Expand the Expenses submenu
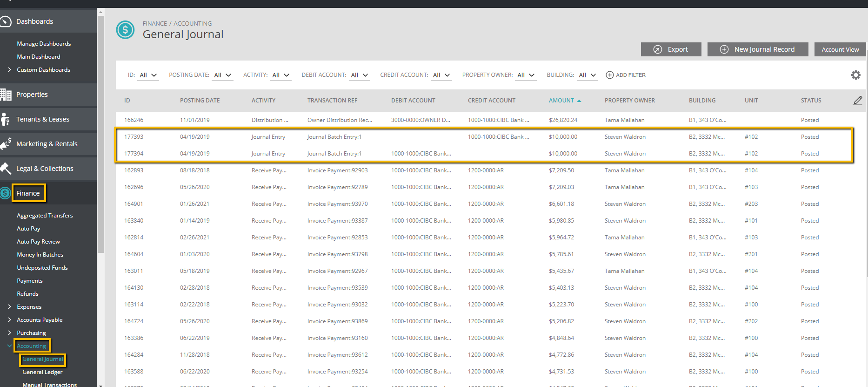The image size is (868, 387). point(9,307)
